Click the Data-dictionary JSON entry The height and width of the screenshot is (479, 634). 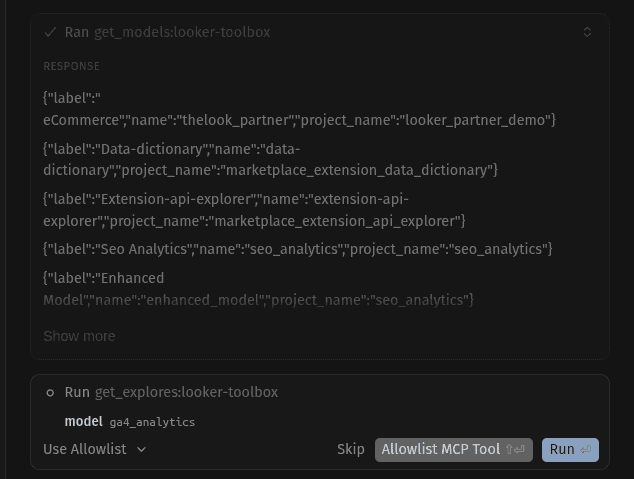(x=271, y=160)
